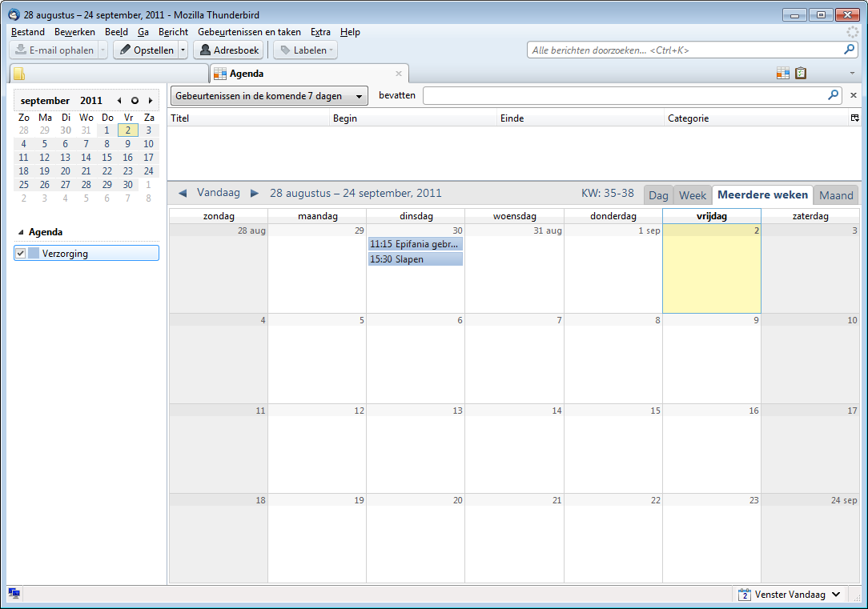Toggle the online/offline status icon
The image size is (868, 609).
point(14,594)
